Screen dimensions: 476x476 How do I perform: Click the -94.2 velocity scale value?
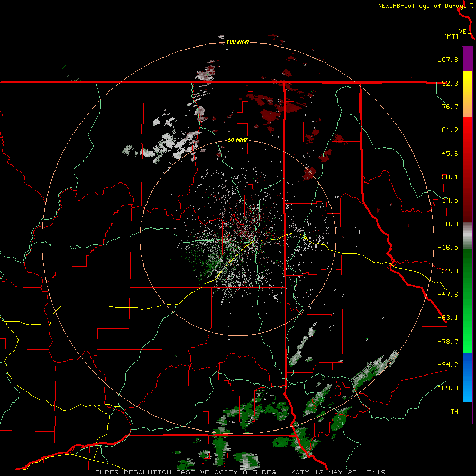pyautogui.click(x=448, y=365)
